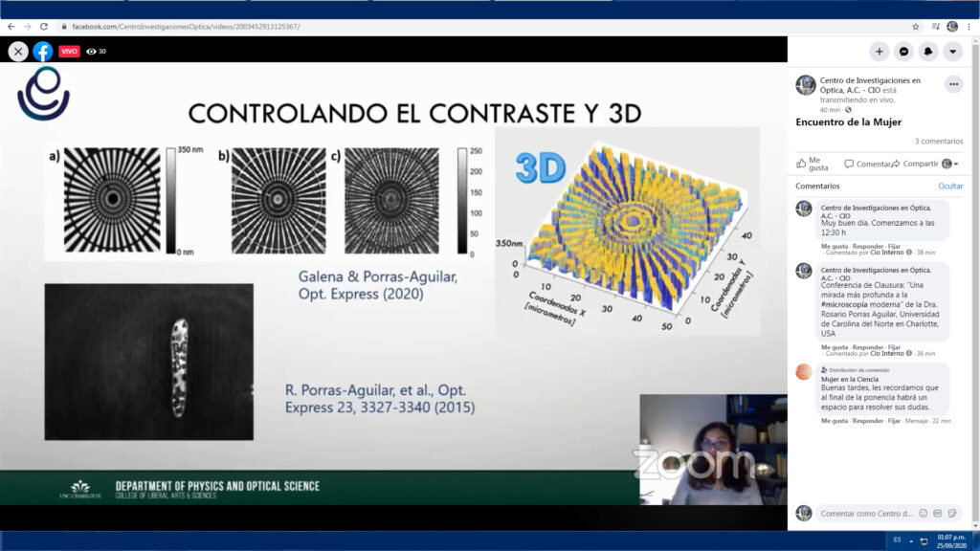Screen dimensions: 980x551
Task: Open the notifications bell
Action: point(928,52)
